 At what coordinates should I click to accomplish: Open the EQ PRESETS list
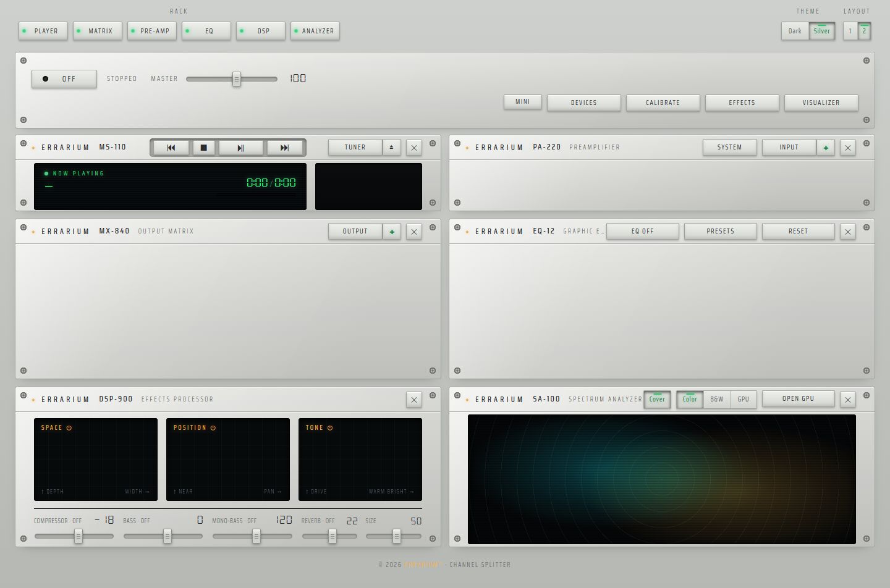point(721,231)
